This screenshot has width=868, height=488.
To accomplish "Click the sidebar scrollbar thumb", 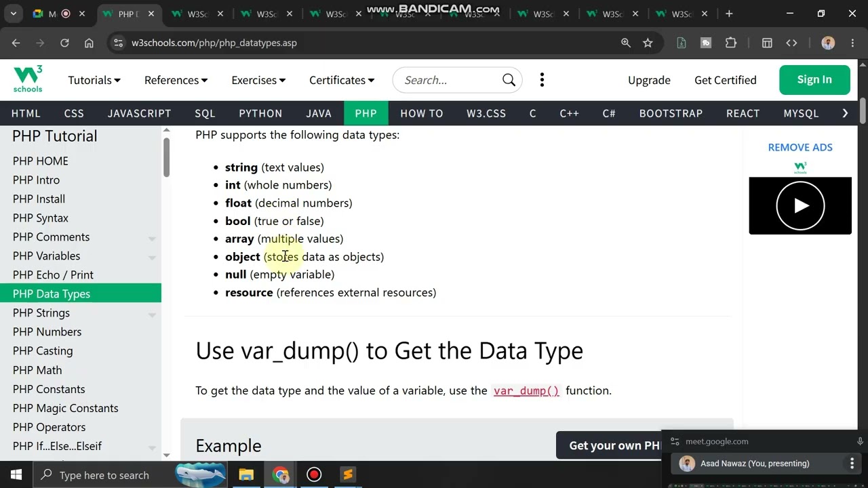I will [166, 157].
